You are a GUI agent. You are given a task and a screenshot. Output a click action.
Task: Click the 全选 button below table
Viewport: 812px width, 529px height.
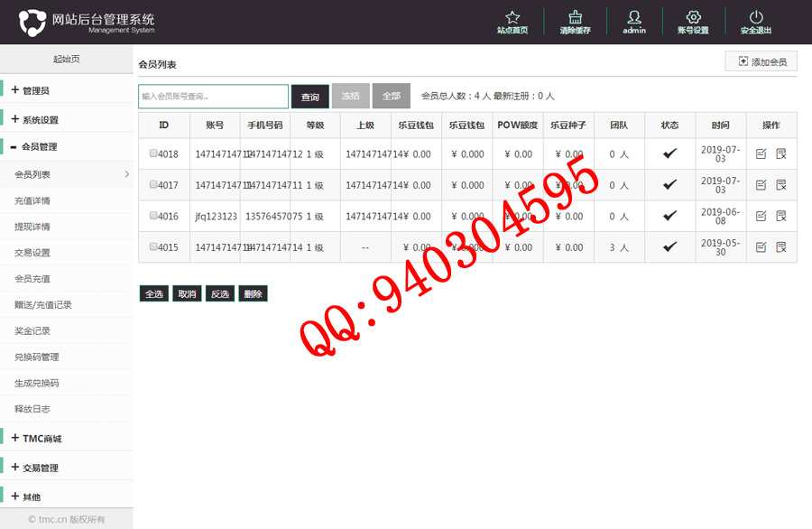(x=154, y=293)
